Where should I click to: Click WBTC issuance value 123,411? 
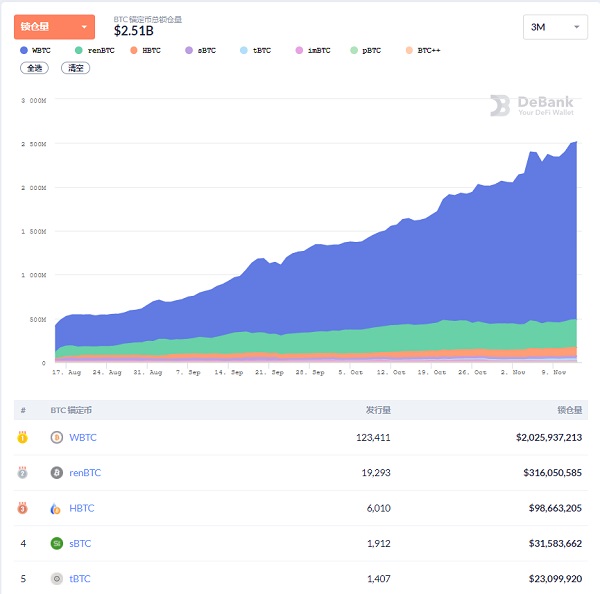[x=373, y=437]
